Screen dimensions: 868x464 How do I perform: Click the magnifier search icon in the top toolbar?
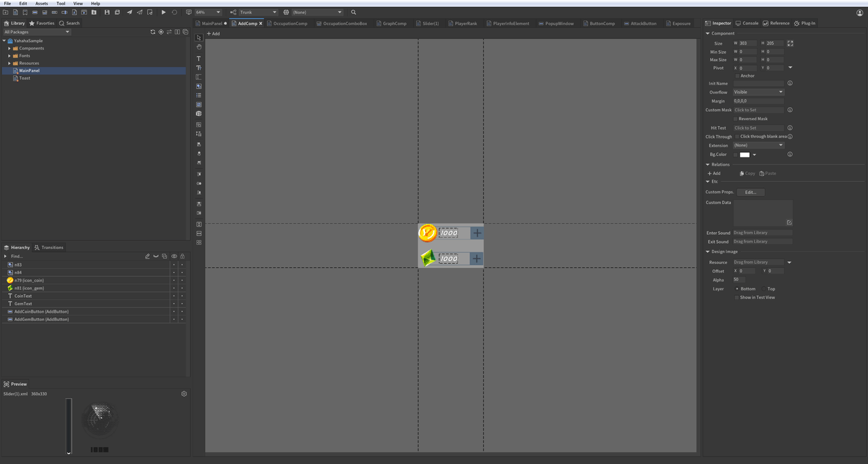[x=353, y=12]
